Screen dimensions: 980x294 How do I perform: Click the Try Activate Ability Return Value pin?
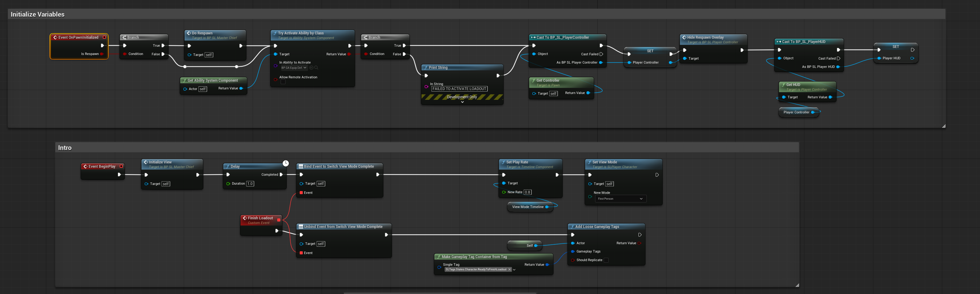point(349,54)
